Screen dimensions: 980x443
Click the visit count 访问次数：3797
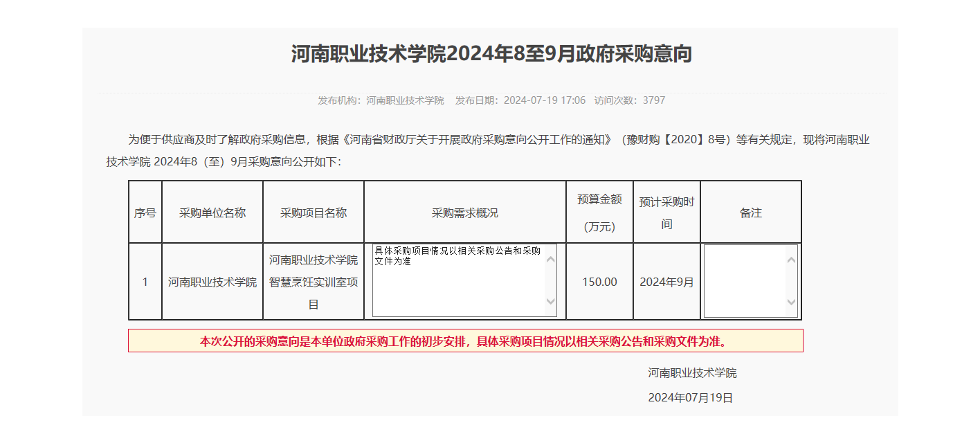tap(630, 100)
